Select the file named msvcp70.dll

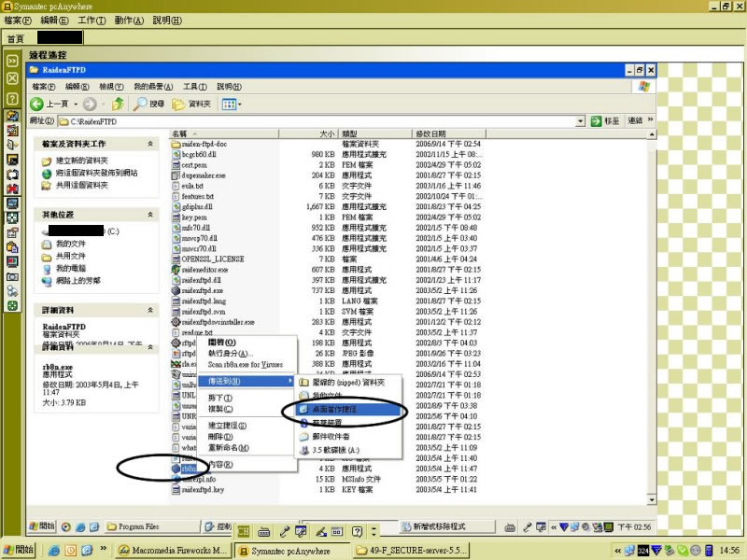(x=200, y=238)
